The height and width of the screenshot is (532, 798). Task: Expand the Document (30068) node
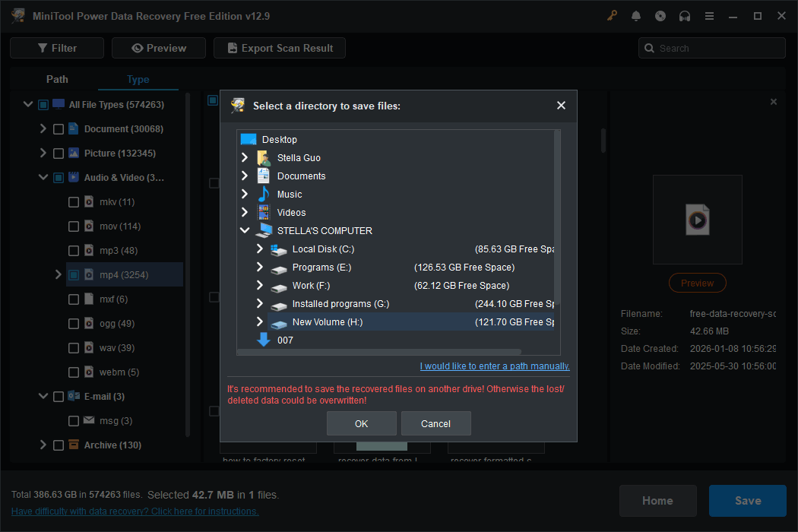click(43, 128)
